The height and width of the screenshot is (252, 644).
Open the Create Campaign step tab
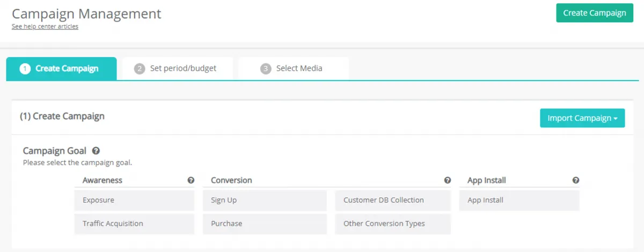(62, 69)
